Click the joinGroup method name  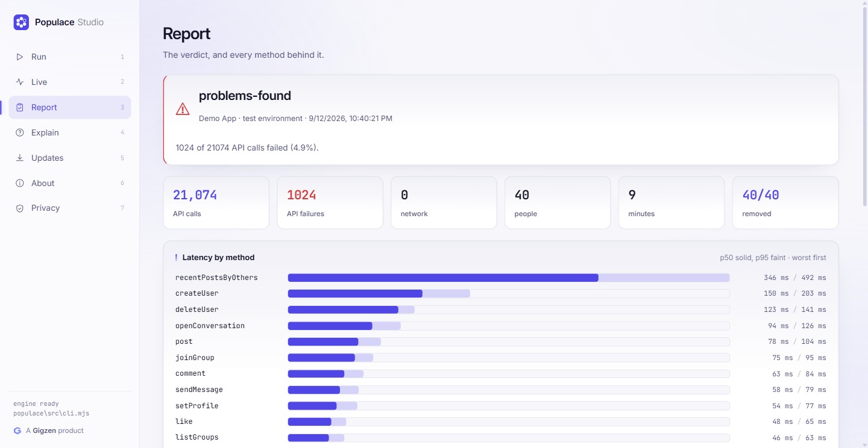pos(195,358)
